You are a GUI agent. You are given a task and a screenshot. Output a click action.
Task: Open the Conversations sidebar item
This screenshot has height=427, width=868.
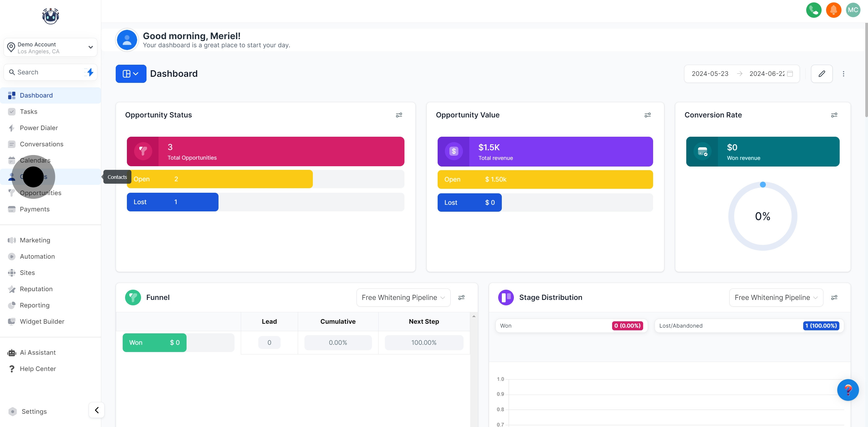point(42,144)
